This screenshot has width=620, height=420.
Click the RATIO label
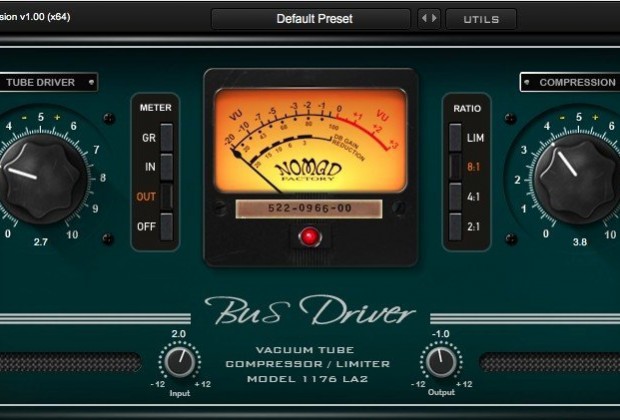(467, 108)
